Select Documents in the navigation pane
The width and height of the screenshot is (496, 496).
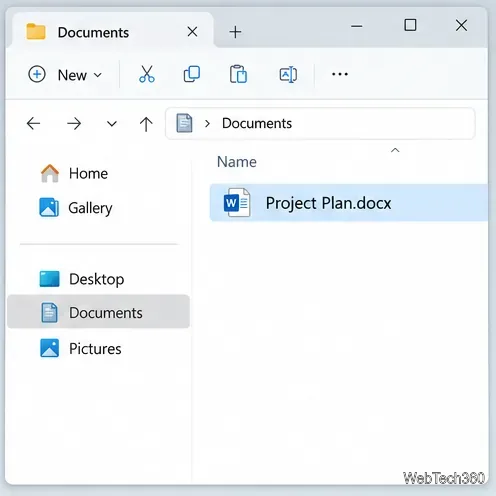tap(98, 312)
